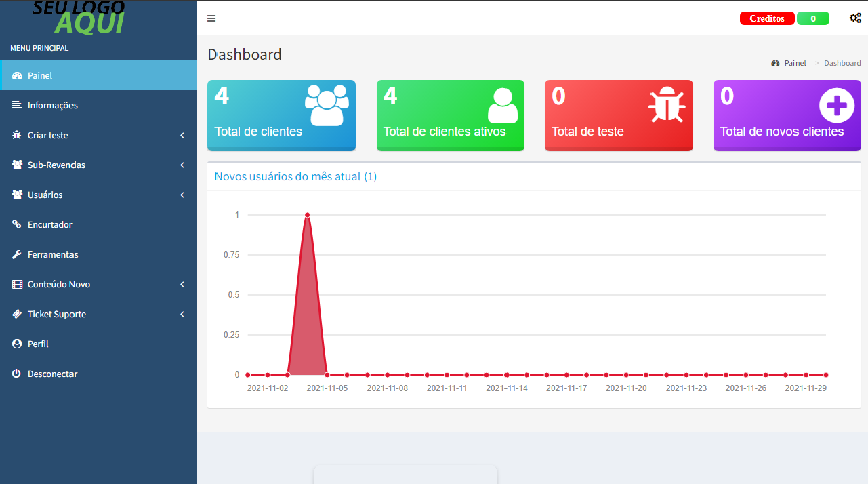
Task: Click the chart peak data point at value 1
Action: pos(307,215)
